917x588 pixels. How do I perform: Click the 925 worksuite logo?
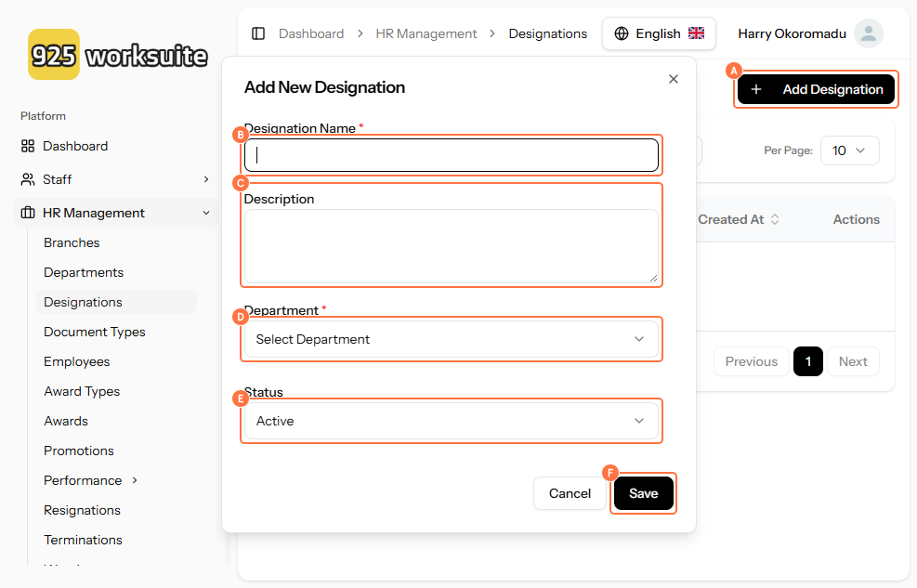[x=118, y=55]
